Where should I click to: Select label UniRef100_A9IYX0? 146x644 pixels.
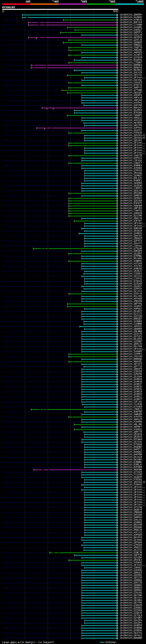tap(131, 75)
